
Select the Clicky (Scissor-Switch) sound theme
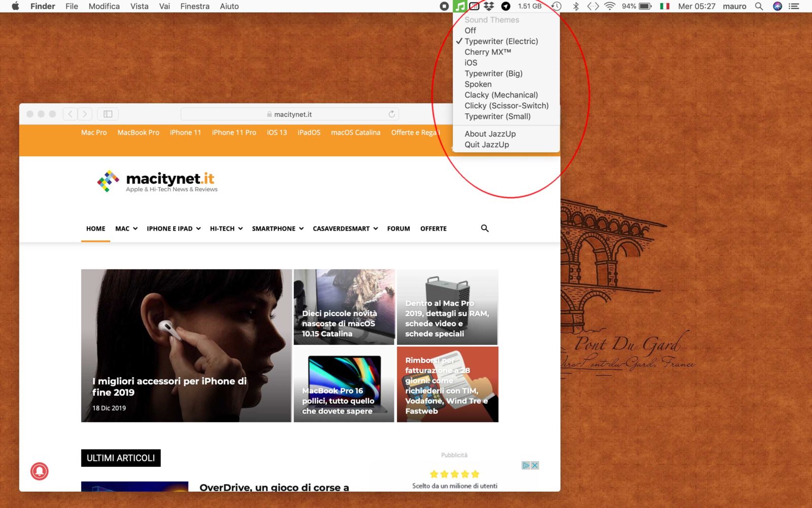[506, 105]
